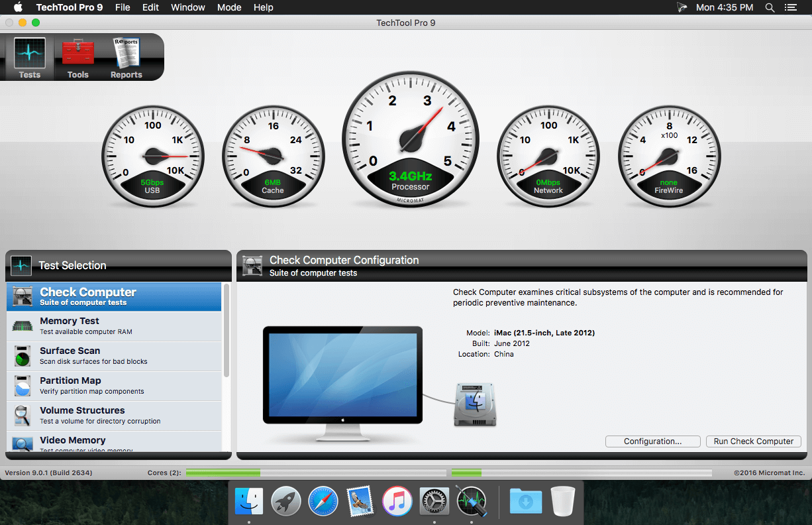Click the Network gauge
Screen dimensions: 812x525
click(x=548, y=156)
